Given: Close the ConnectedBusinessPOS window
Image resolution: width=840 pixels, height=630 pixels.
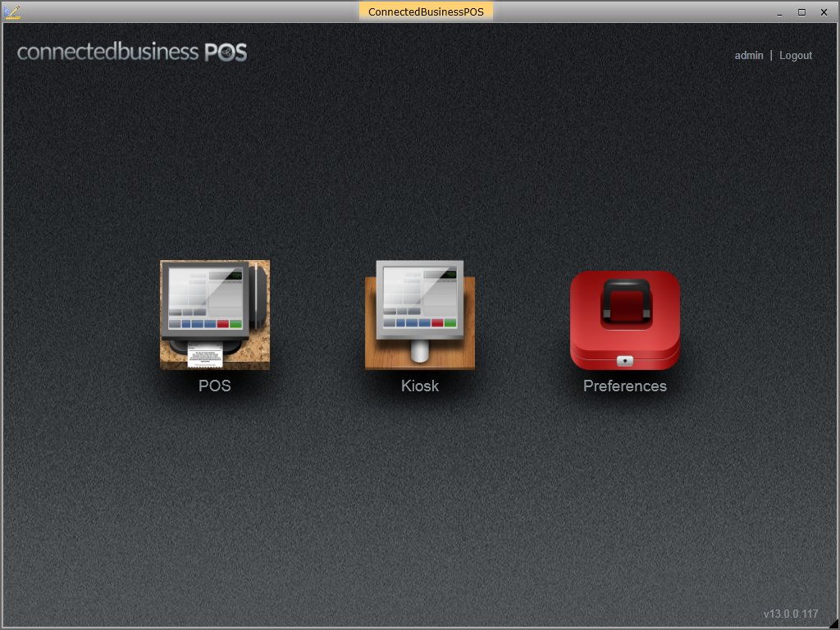Looking at the screenshot, I should [x=824, y=12].
